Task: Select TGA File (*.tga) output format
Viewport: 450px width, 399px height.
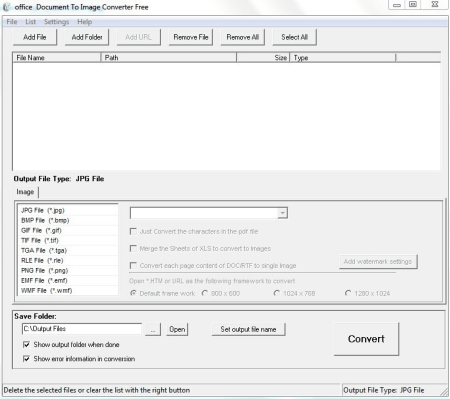Action: point(68,250)
